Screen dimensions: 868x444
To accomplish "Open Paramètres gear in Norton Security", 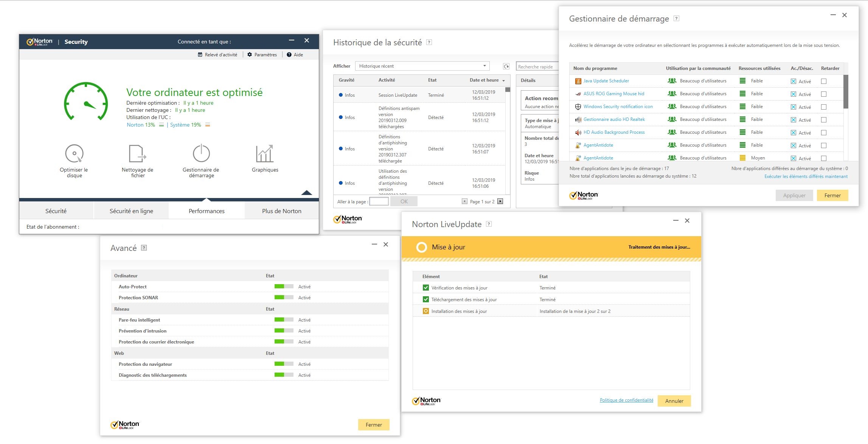I will coord(262,55).
